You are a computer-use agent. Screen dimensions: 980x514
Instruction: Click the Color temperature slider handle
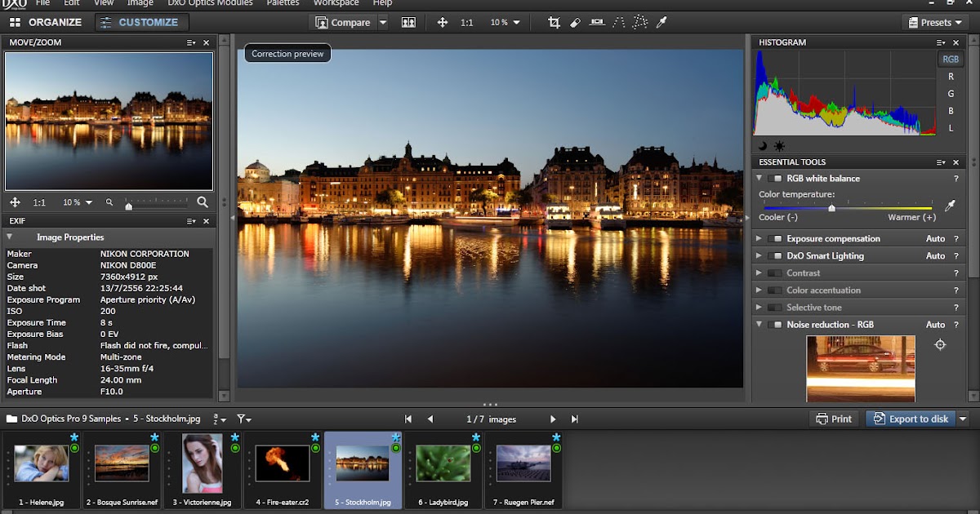point(831,209)
